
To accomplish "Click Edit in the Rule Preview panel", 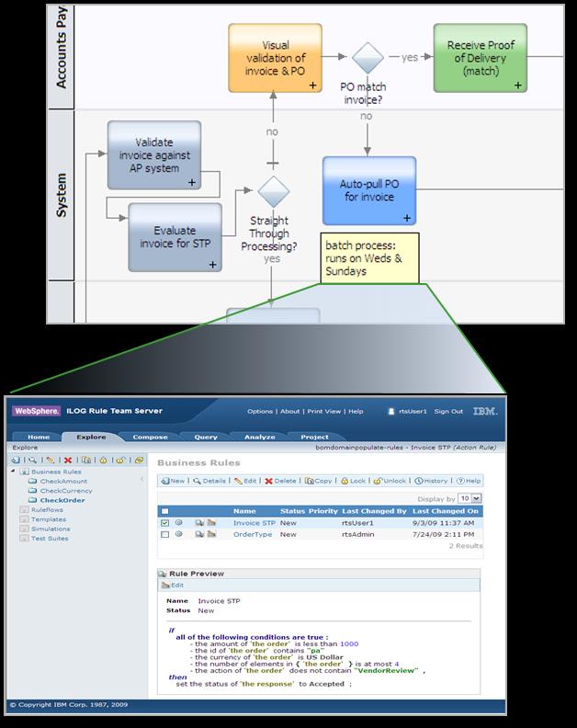I will tap(173, 586).
